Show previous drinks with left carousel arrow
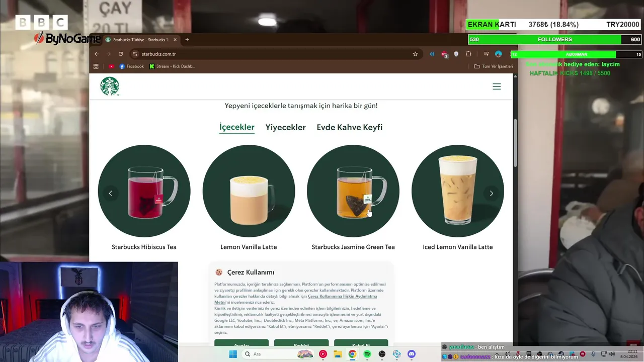 click(111, 193)
